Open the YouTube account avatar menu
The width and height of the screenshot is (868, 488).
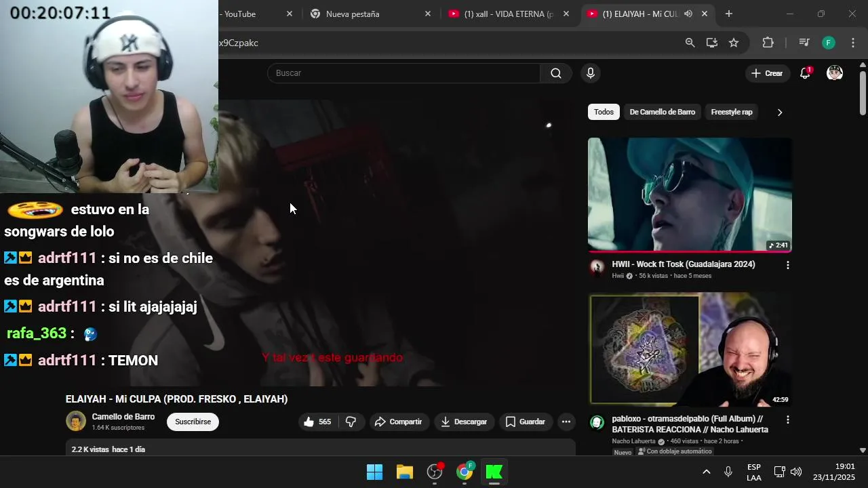point(835,73)
